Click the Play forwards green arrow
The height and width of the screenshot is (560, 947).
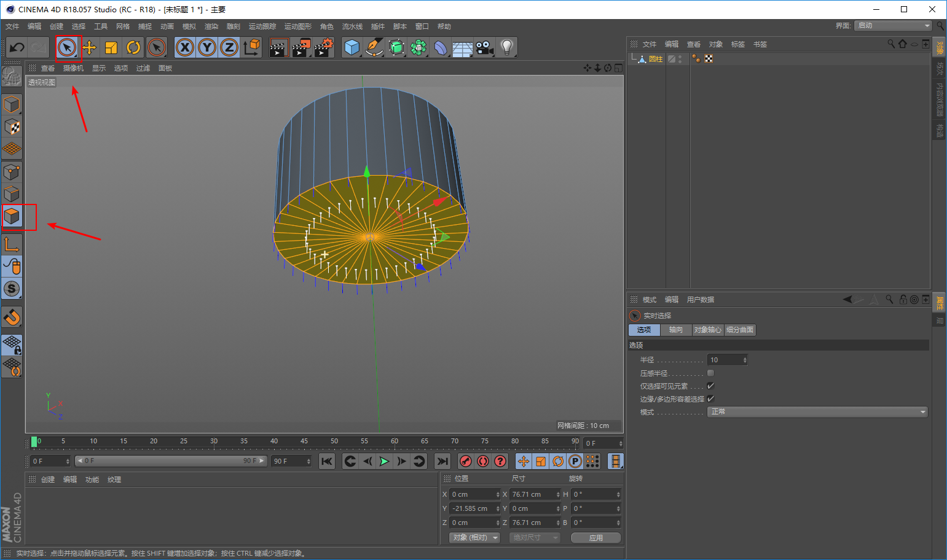[x=384, y=461]
